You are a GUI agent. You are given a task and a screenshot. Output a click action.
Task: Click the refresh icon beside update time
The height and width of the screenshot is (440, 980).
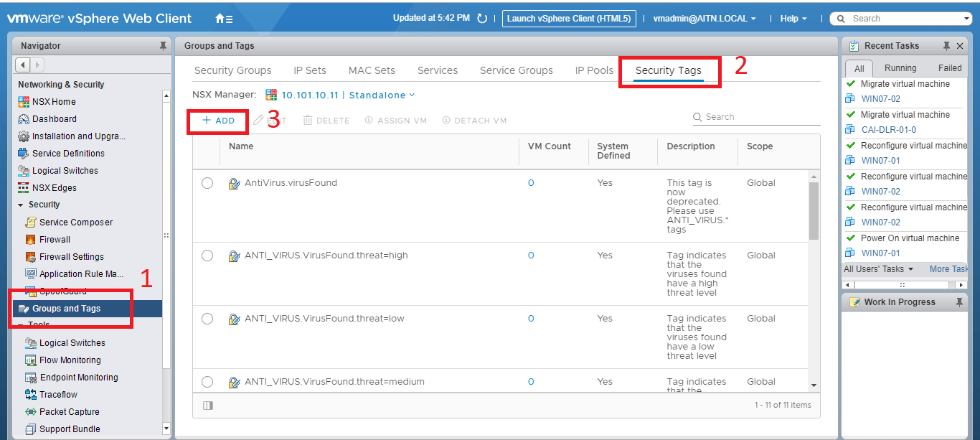point(482,19)
